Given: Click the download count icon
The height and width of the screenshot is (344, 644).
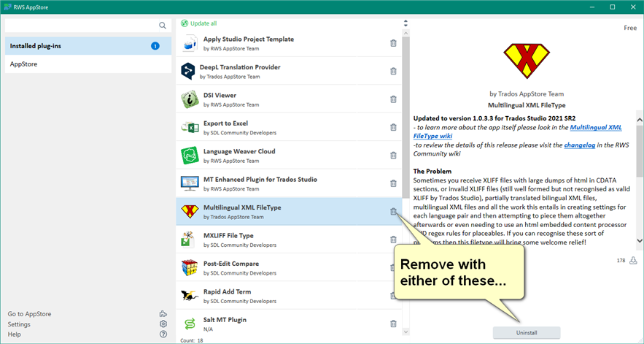Looking at the screenshot, I should pyautogui.click(x=633, y=261).
